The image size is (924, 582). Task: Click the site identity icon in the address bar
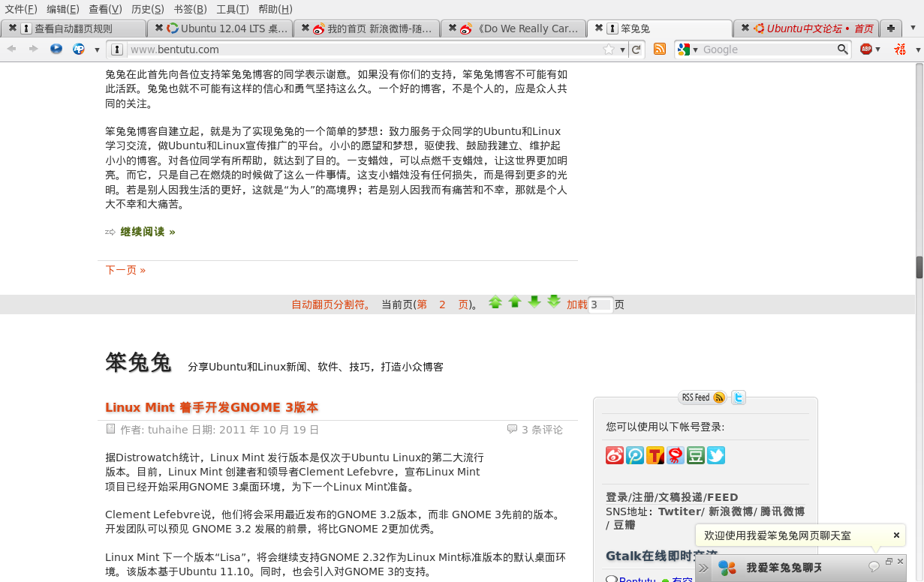point(117,49)
